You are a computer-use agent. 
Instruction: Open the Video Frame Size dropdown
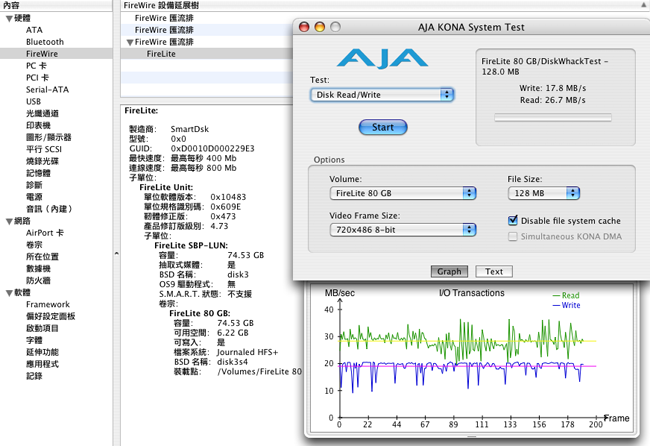click(403, 230)
